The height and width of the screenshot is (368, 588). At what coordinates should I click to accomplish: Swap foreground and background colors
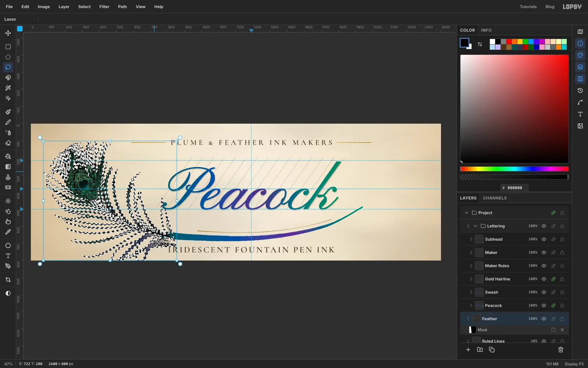click(480, 44)
